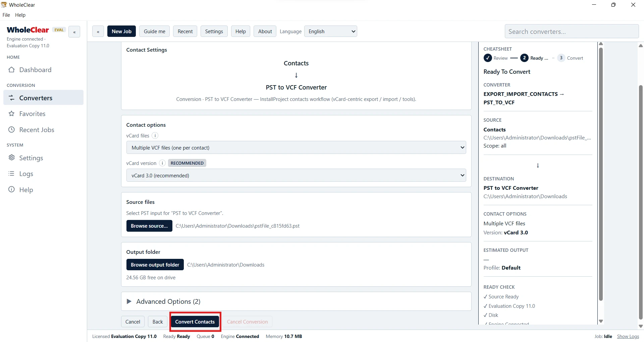This screenshot has width=644, height=342.
Task: Click 'Multiple VCF files' in cheatsheet
Action: click(504, 224)
